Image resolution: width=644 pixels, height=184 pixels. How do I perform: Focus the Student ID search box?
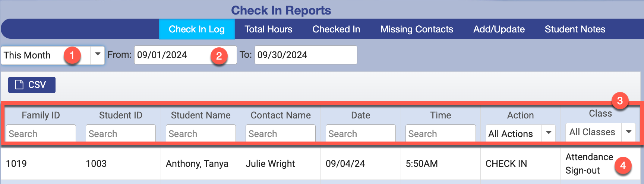coord(121,134)
